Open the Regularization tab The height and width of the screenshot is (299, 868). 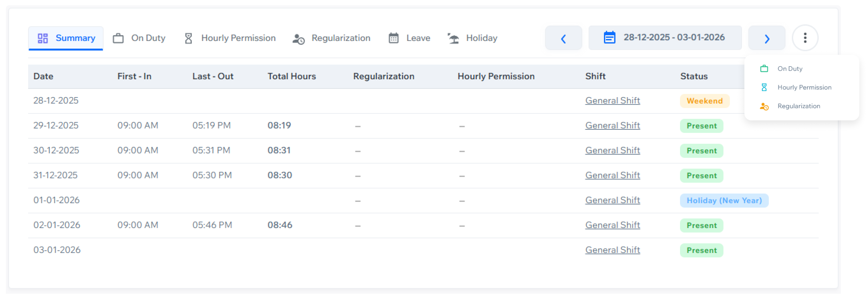point(341,38)
